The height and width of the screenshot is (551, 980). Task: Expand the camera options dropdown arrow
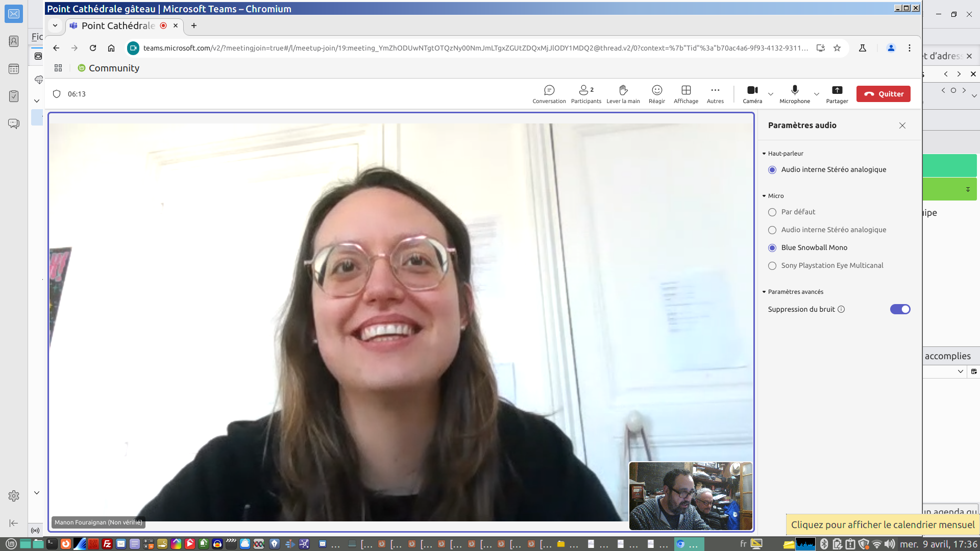tap(771, 94)
